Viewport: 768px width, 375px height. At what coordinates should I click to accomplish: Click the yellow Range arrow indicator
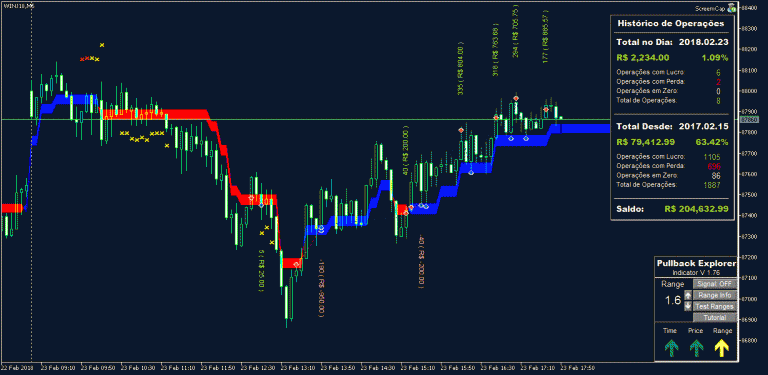pyautogui.click(x=722, y=348)
